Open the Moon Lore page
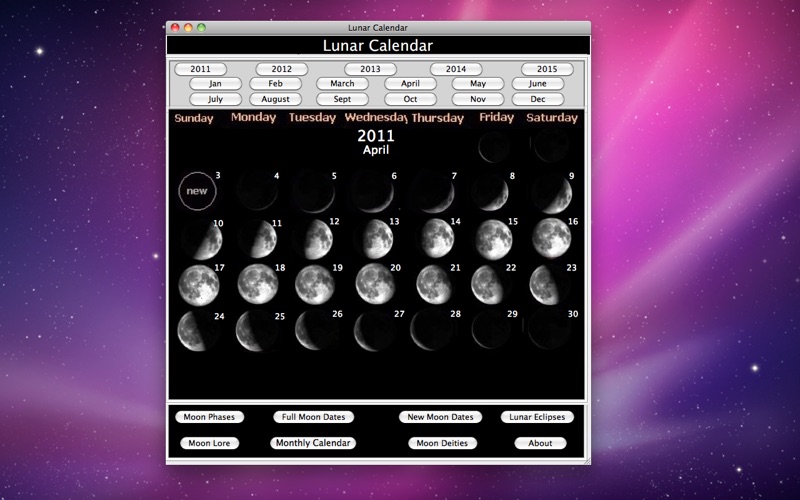The height and width of the screenshot is (500, 800). pyautogui.click(x=209, y=443)
